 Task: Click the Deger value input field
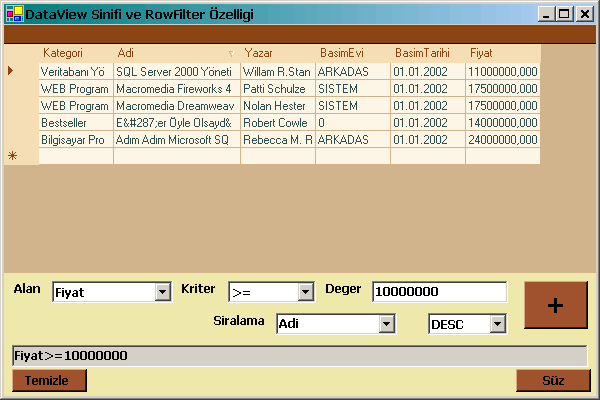[439, 292]
